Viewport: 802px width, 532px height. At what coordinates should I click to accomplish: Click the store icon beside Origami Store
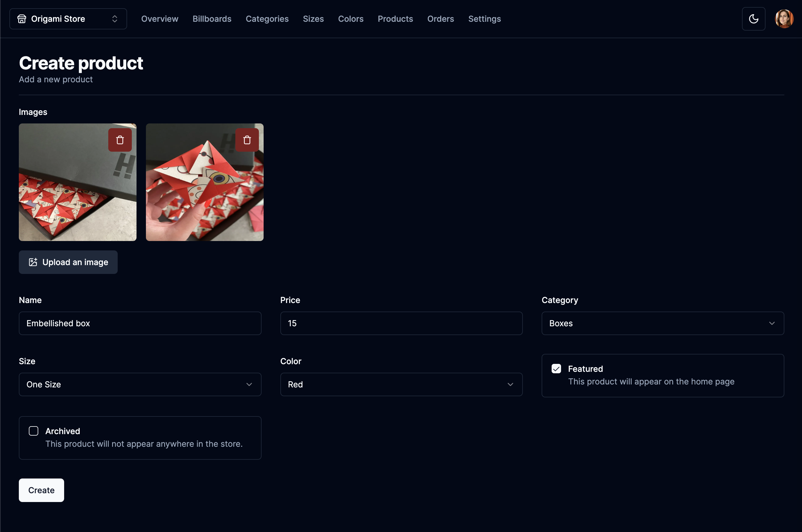click(22, 19)
